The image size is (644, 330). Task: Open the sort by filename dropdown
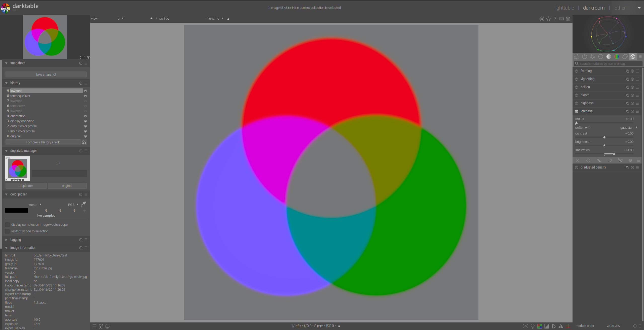(215, 19)
